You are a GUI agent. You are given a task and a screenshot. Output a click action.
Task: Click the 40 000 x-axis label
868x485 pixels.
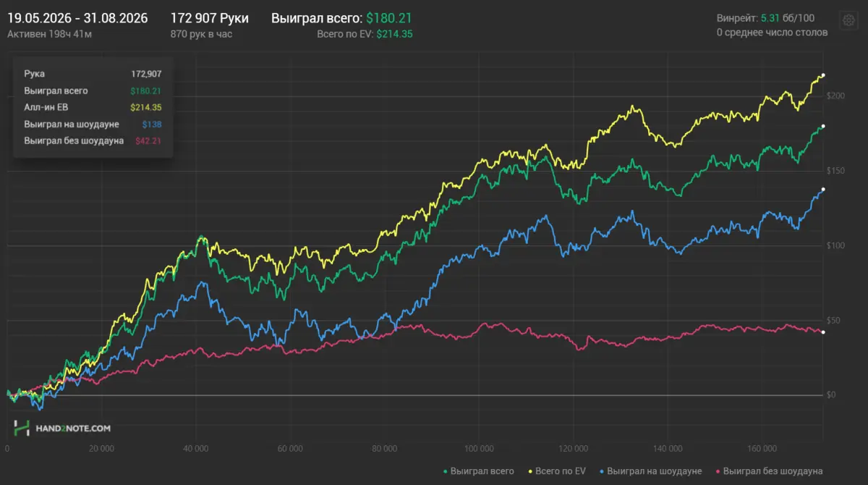tap(195, 449)
